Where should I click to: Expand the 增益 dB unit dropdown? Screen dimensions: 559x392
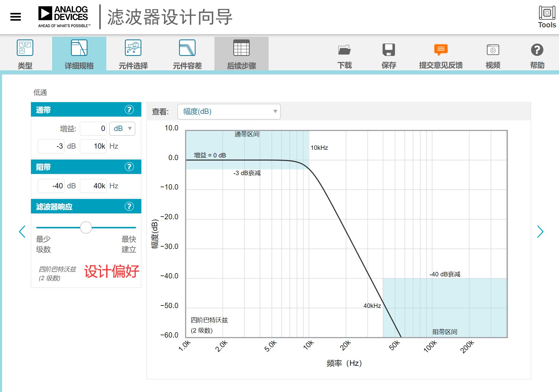(122, 129)
